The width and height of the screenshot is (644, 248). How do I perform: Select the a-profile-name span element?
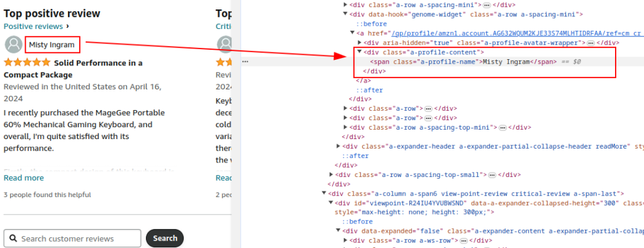(463, 62)
